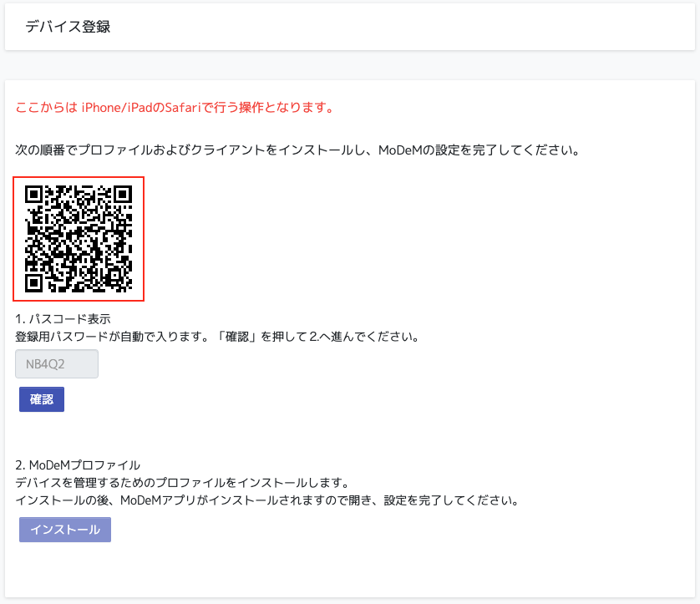Click the top-right finder square of QR code
The image size is (700, 604).
[x=123, y=195]
